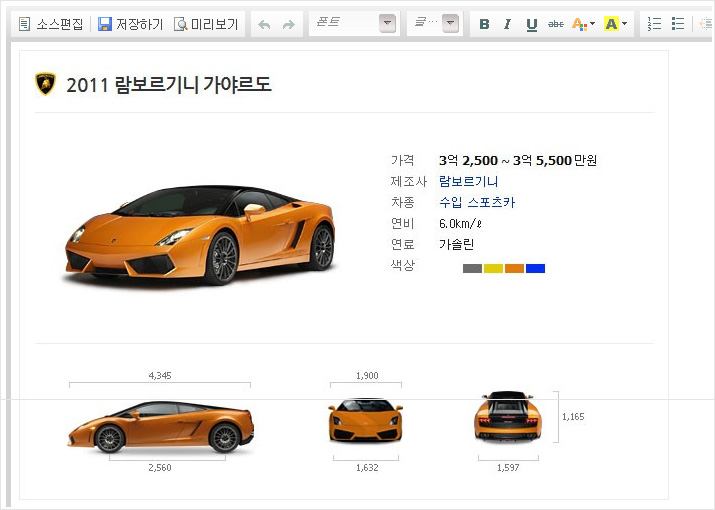Toggle strikethrough formatting
The height and width of the screenshot is (510, 715).
click(555, 24)
